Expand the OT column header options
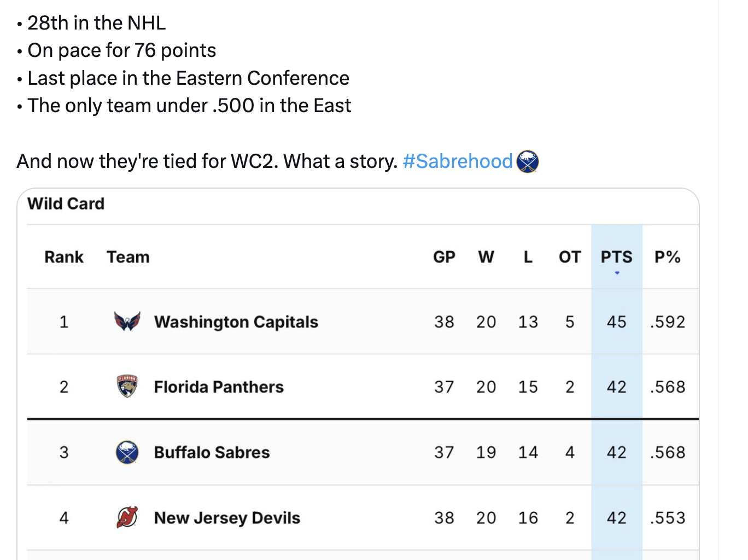The width and height of the screenshot is (748, 560). point(569,256)
